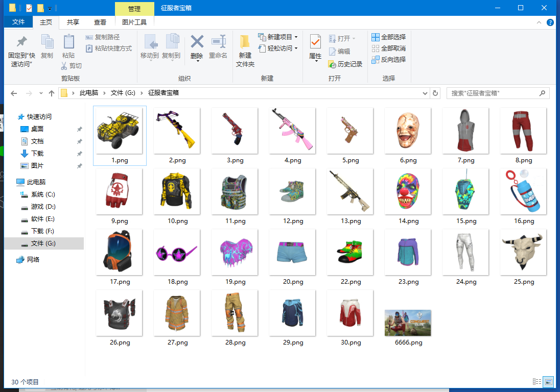Select the 6666.png thumbnail

(408, 323)
